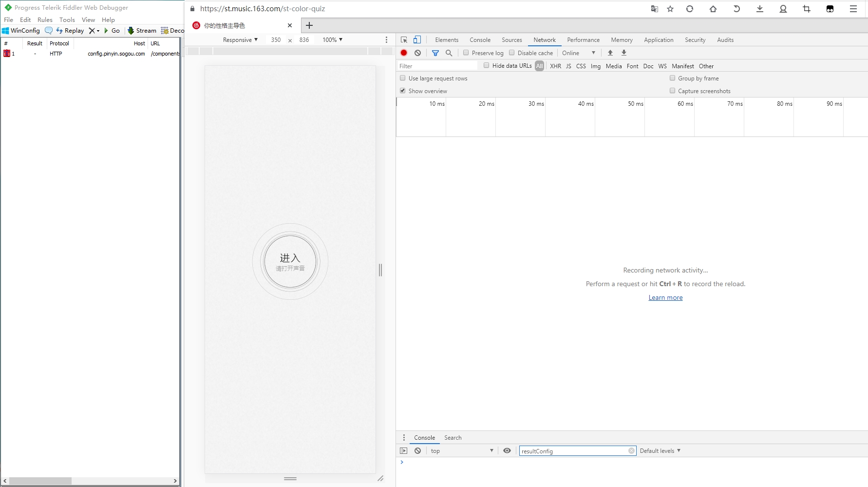Image resolution: width=868 pixels, height=487 pixels.
Task: Click browser translate icon
Action: (655, 9)
